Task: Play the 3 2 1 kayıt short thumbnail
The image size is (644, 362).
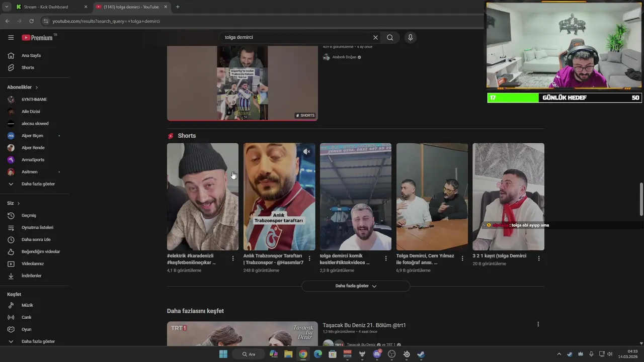Action: (508, 197)
